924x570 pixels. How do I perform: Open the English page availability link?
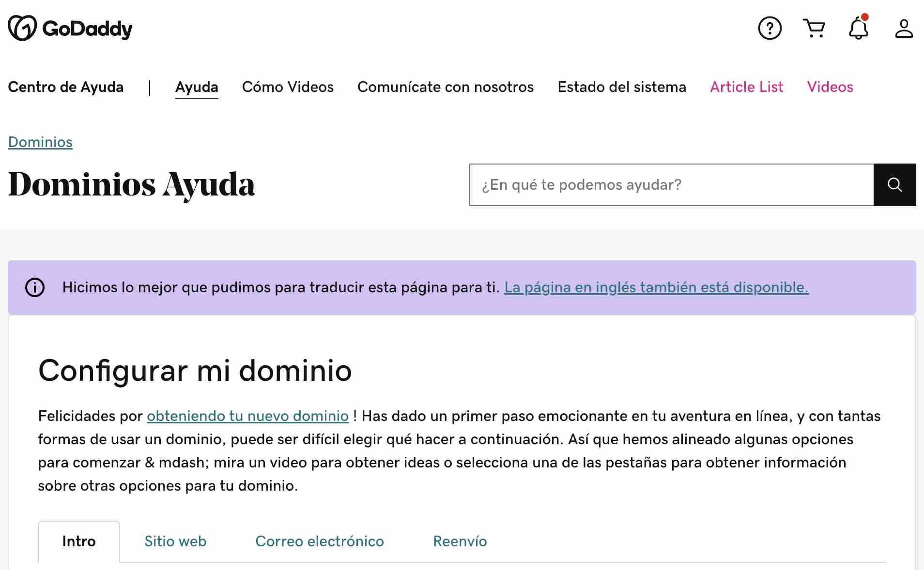pos(656,287)
